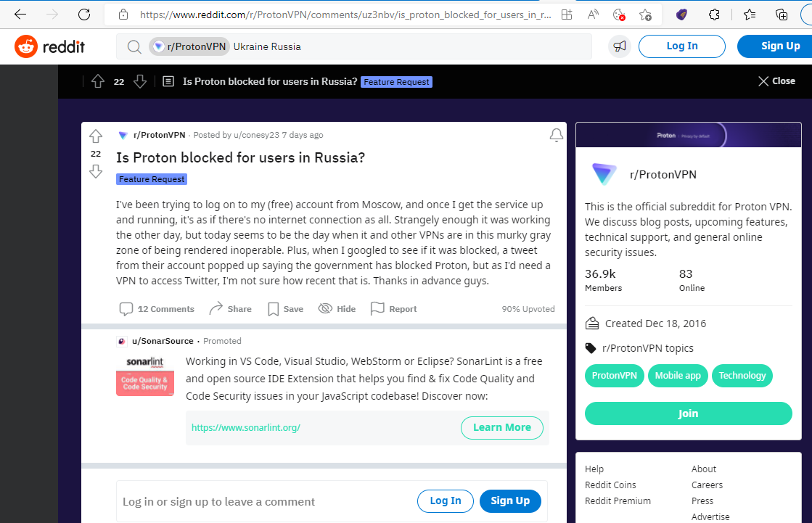
Task: Save the post with the bookmark icon
Action: pos(285,309)
